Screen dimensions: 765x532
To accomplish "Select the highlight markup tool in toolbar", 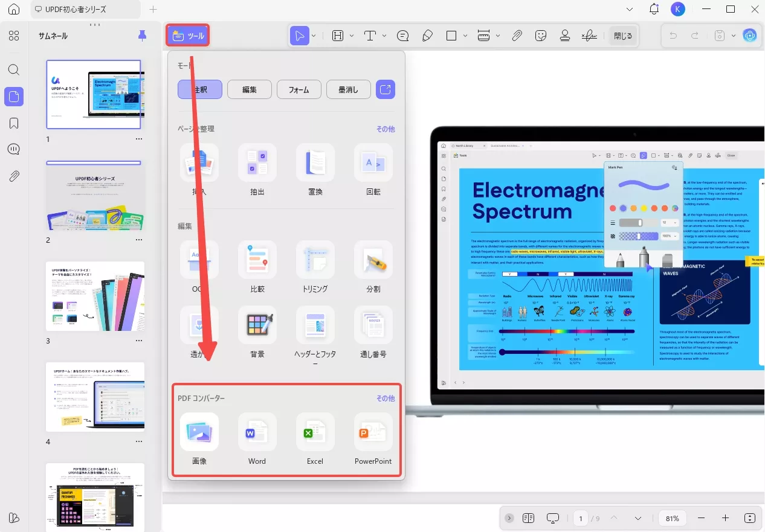I will pyautogui.click(x=338, y=36).
